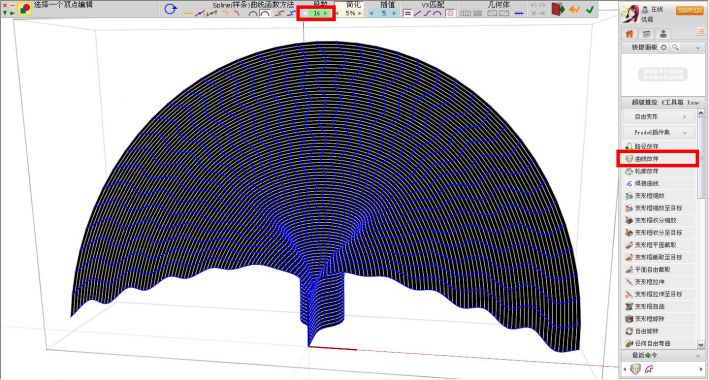Open the home tab in side panel
This screenshot has width=709, height=380.
(x=629, y=34)
